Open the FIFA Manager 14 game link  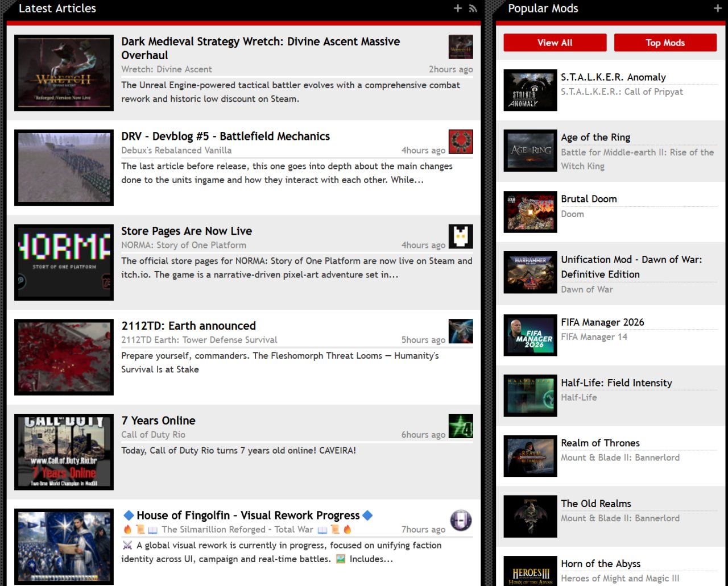pyautogui.click(x=594, y=337)
